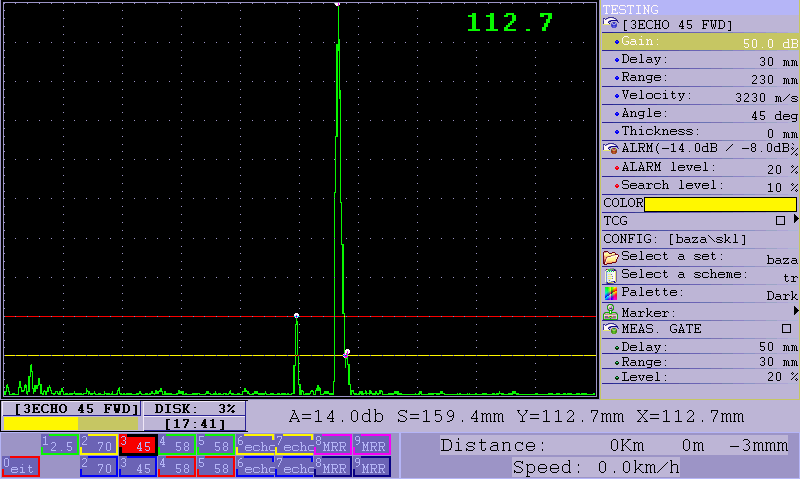Select the Gain 50.0 dB menu row
The image size is (800, 479).
coord(700,42)
